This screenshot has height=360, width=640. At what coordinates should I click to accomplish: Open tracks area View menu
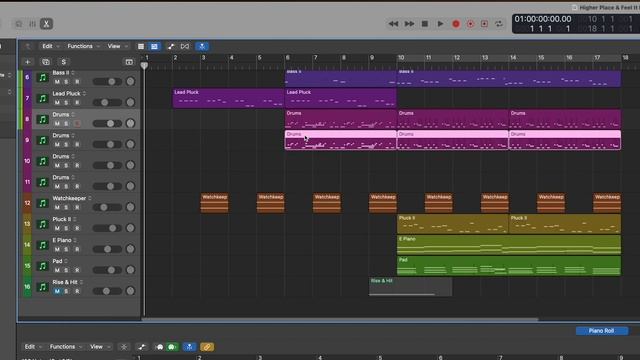coord(117,46)
